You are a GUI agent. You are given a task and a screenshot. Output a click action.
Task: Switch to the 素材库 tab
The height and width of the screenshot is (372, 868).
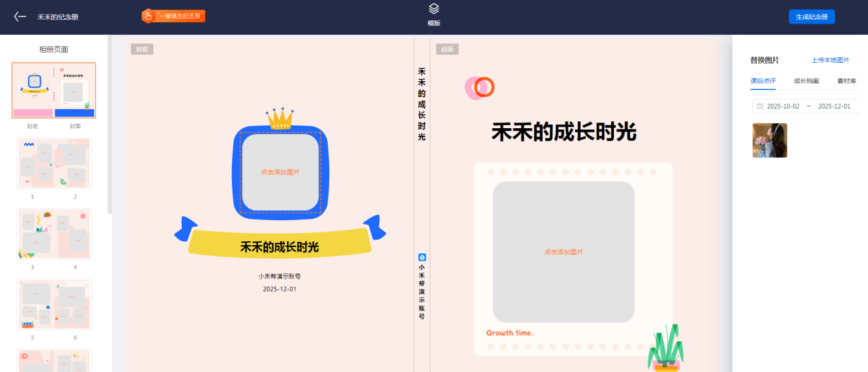(846, 81)
